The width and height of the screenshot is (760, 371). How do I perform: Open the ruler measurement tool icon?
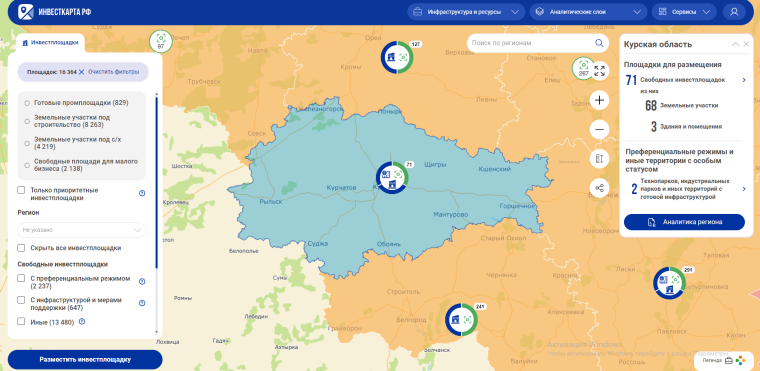tap(600, 159)
